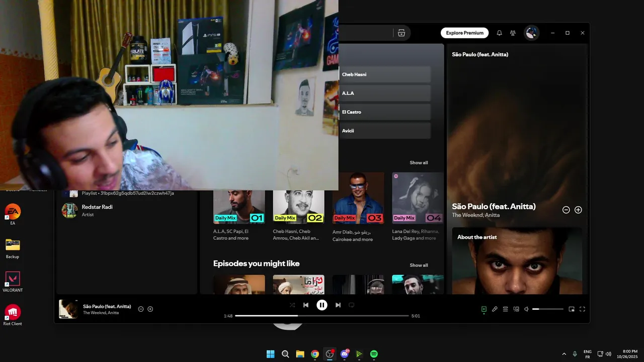Open Google Chrome from the taskbar
644x362 pixels.
click(315, 354)
